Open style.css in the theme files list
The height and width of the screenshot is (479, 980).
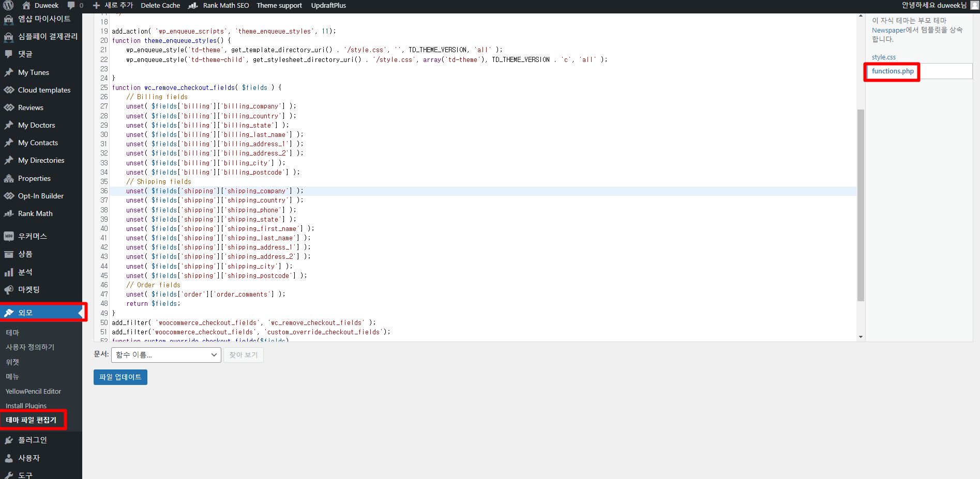pos(884,57)
